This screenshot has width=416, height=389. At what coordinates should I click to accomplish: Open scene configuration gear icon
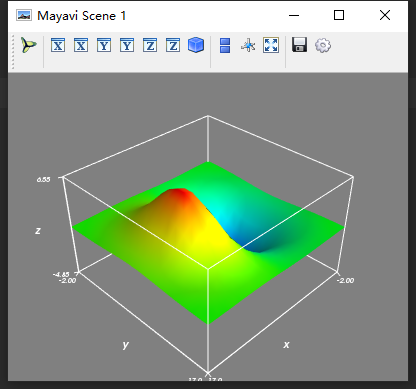pos(323,45)
